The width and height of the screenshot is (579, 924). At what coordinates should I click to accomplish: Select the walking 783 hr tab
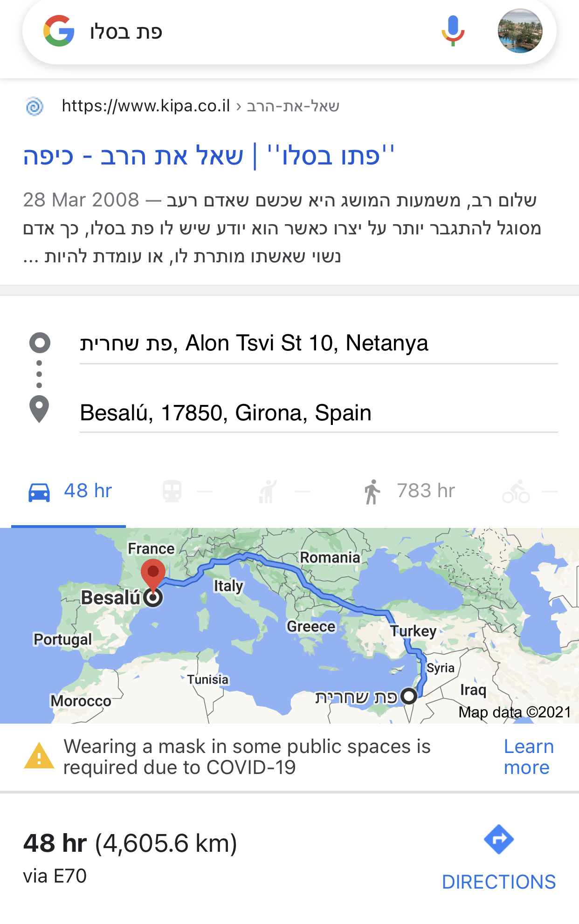[409, 491]
